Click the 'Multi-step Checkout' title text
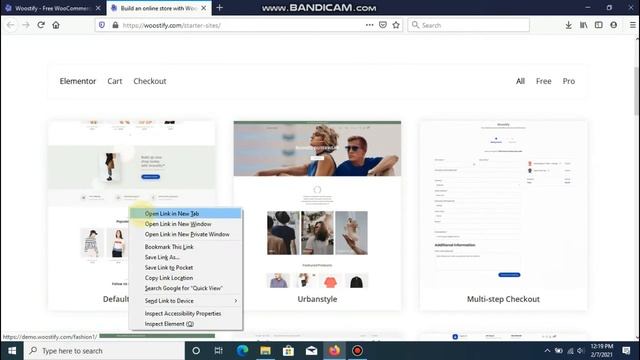The width and height of the screenshot is (640, 360). coord(503,299)
